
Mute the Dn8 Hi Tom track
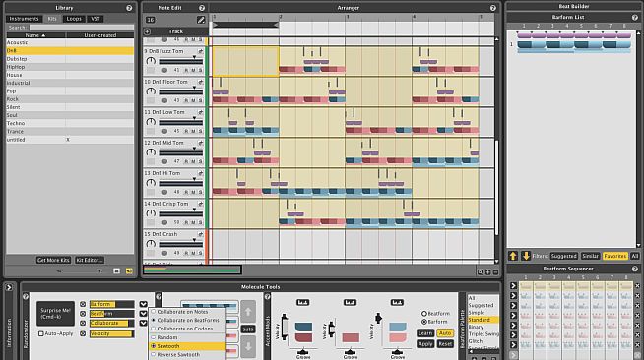coord(193,192)
